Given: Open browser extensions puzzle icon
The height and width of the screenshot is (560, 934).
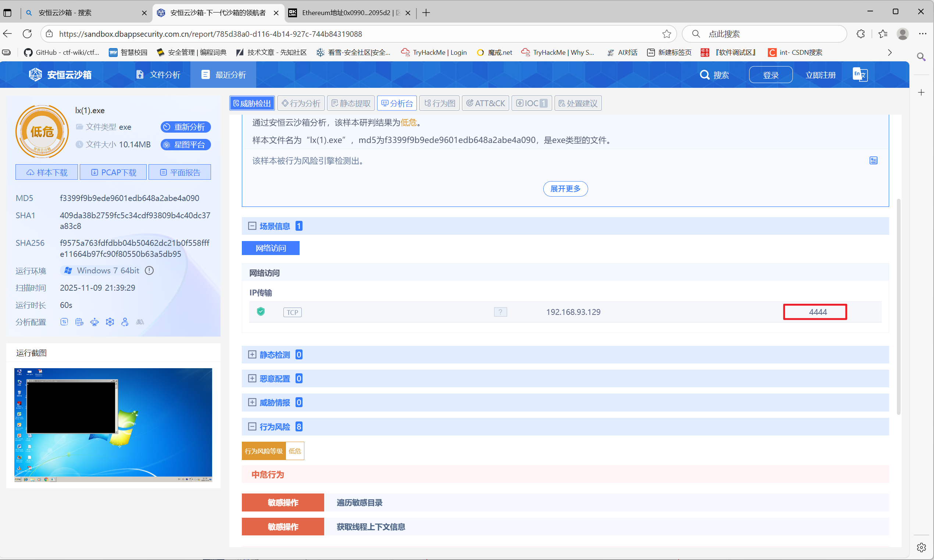Looking at the screenshot, I should click(860, 34).
